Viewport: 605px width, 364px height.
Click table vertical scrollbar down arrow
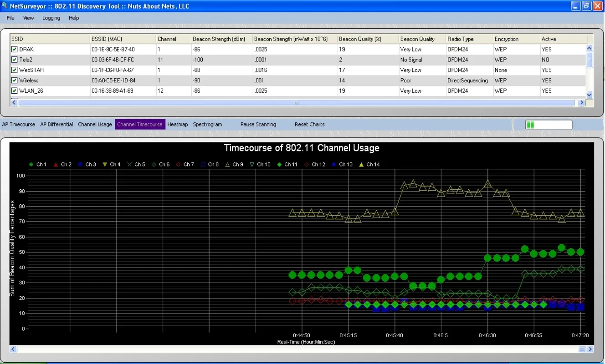click(589, 94)
